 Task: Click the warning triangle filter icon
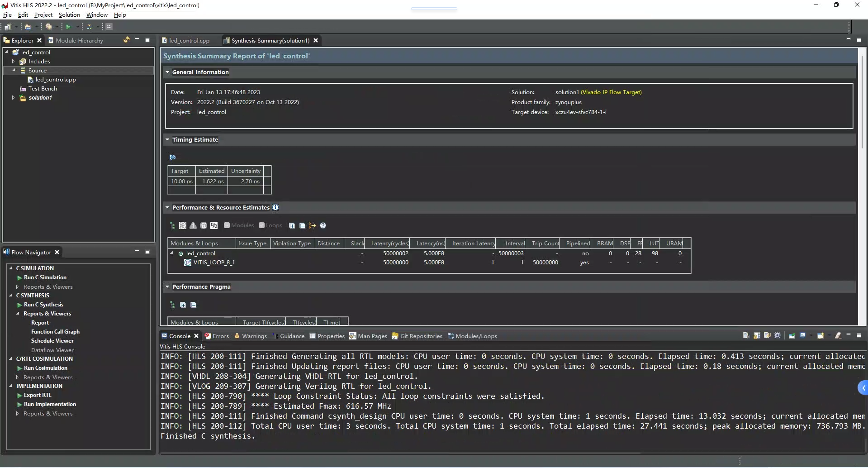[x=193, y=225]
